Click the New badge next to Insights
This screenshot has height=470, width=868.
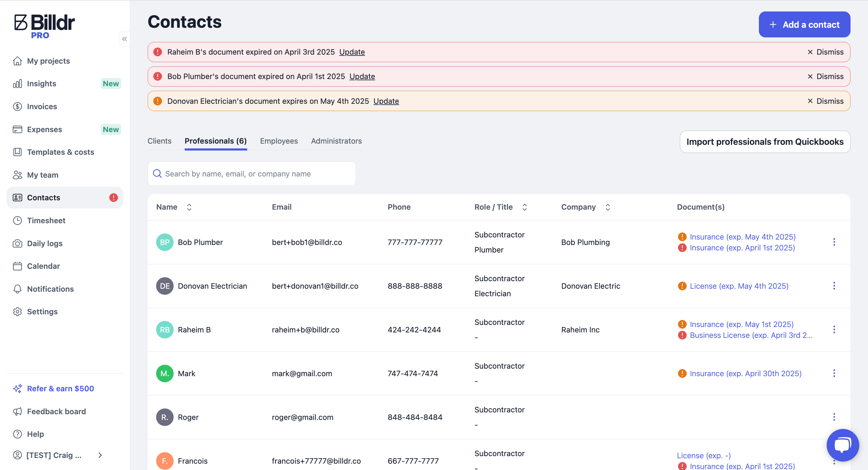[111, 84]
